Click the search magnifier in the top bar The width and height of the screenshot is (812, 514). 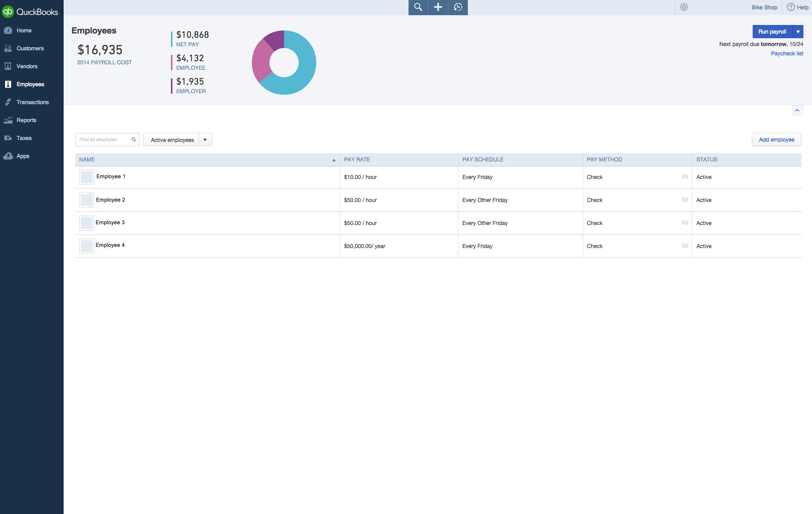pos(418,7)
